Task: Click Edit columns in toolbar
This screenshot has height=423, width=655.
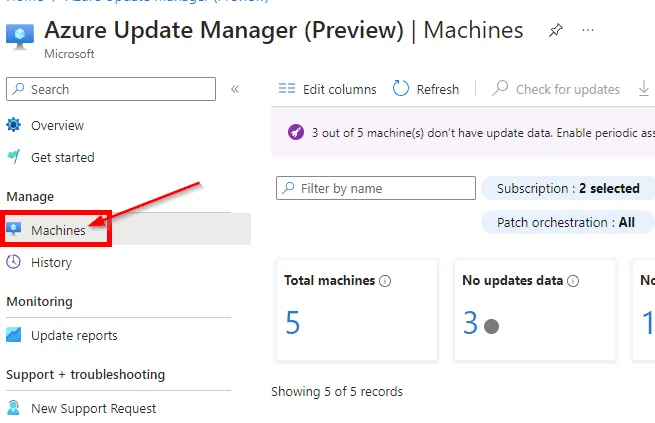Action: (328, 89)
